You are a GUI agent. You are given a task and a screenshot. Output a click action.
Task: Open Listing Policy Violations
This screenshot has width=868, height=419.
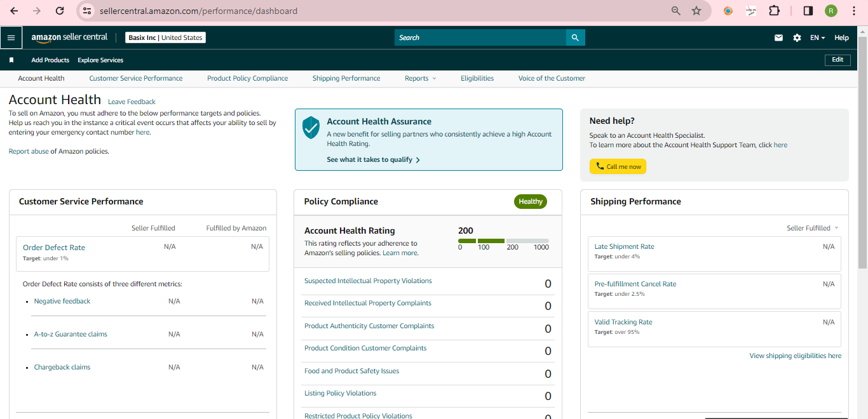341,393
